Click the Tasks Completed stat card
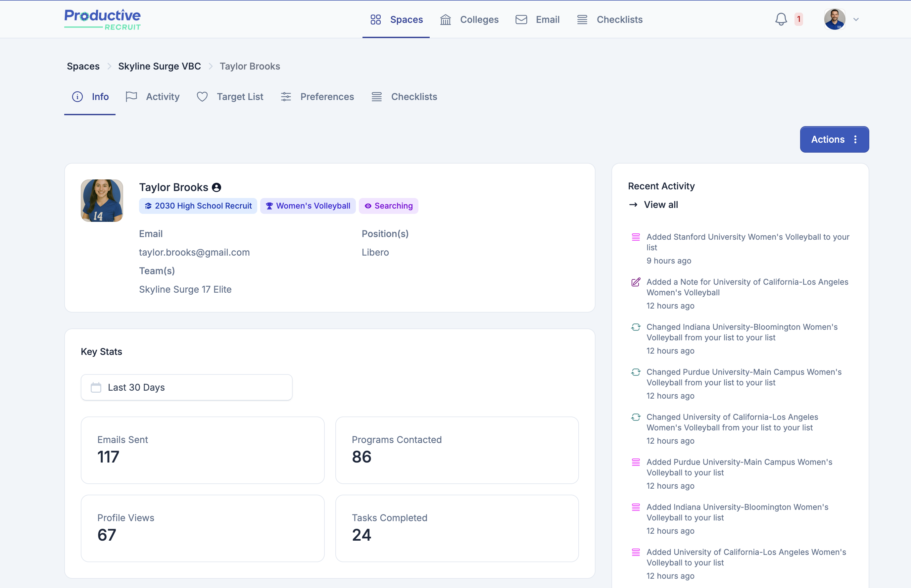This screenshot has height=588, width=911. pos(457,528)
